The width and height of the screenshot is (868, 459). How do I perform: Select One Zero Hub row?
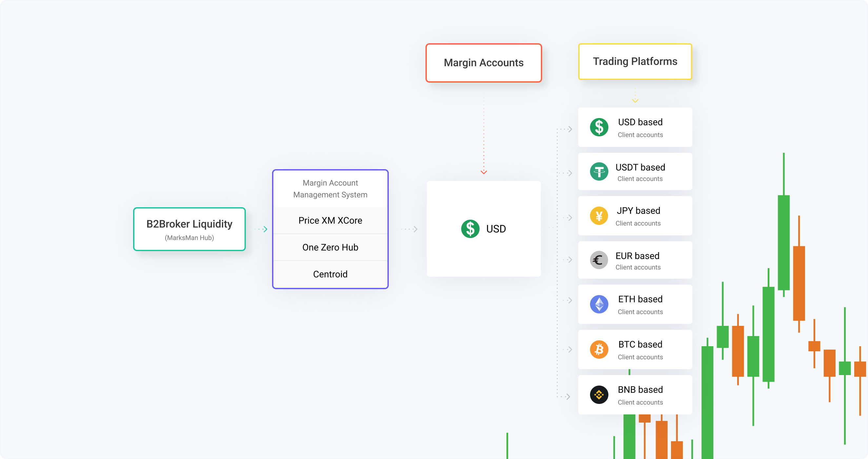coord(330,247)
